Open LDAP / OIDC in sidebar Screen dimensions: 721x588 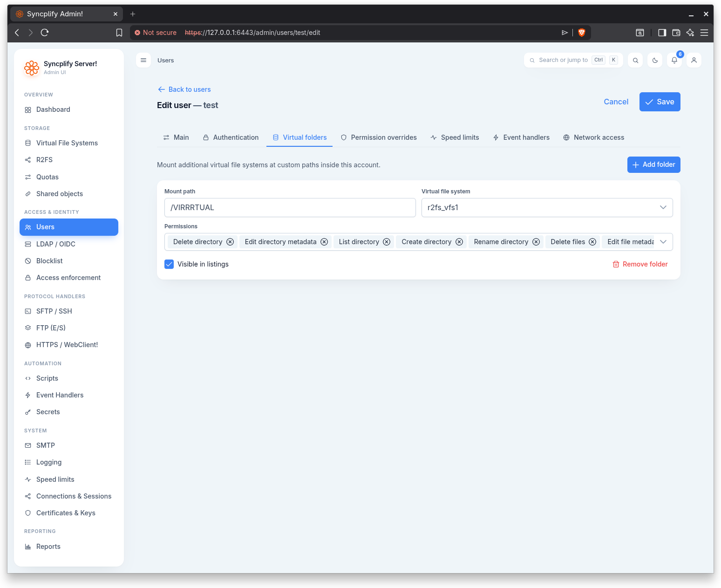pos(69,244)
